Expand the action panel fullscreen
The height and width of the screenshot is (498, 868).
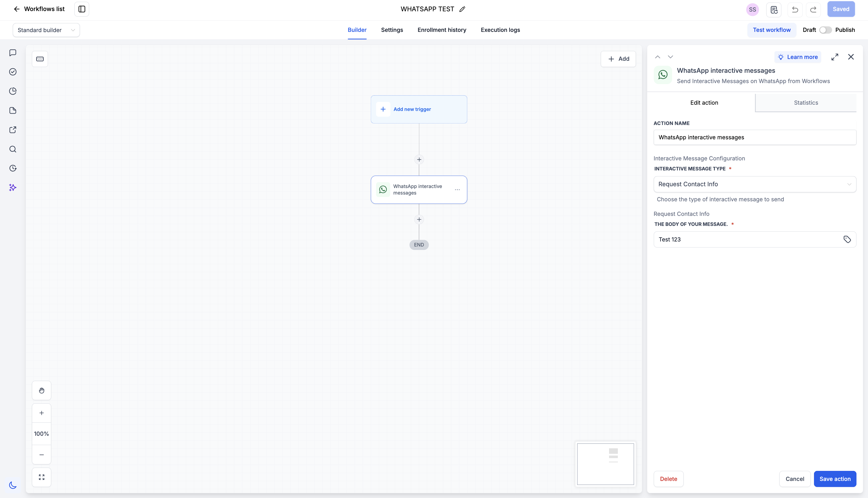(835, 57)
